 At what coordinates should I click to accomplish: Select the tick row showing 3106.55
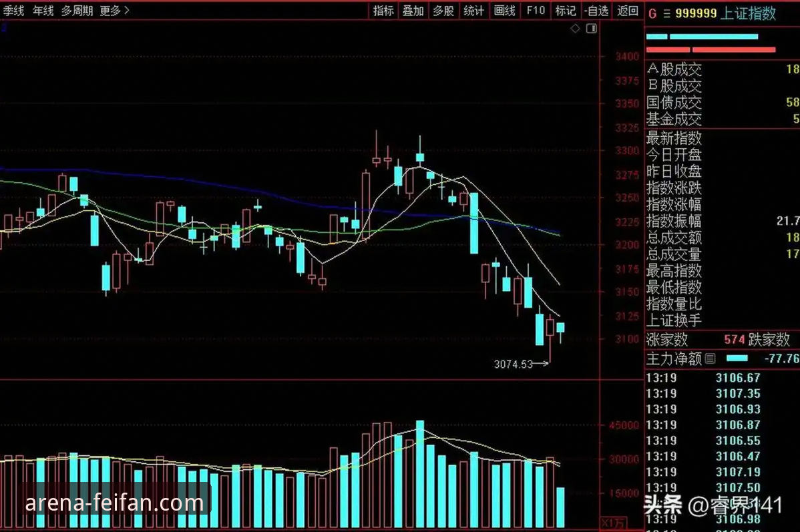click(x=722, y=441)
